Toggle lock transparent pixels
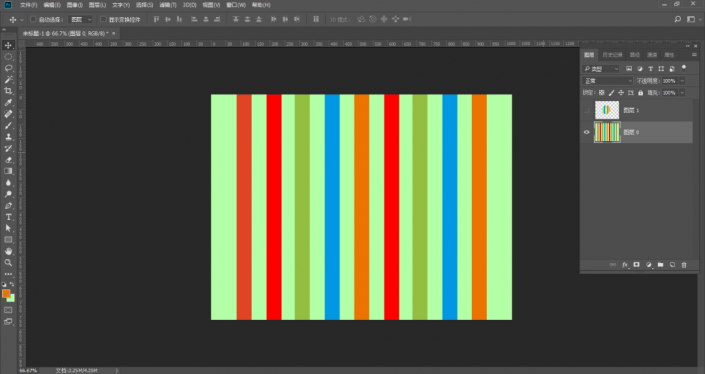The width and height of the screenshot is (705, 374). pyautogui.click(x=602, y=93)
